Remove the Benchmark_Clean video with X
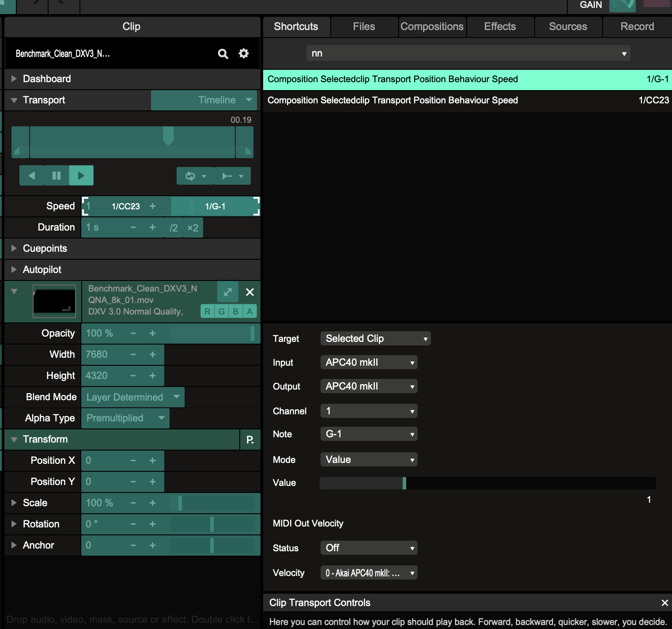Viewport: 672px width, 629px height. [x=250, y=292]
